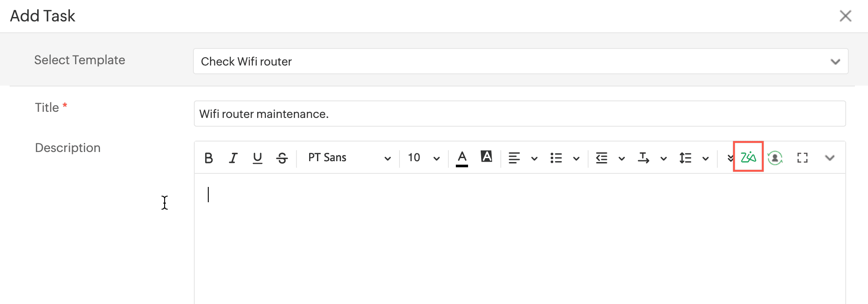Click the text direction icon
Image resolution: width=868 pixels, height=304 pixels.
coord(643,158)
